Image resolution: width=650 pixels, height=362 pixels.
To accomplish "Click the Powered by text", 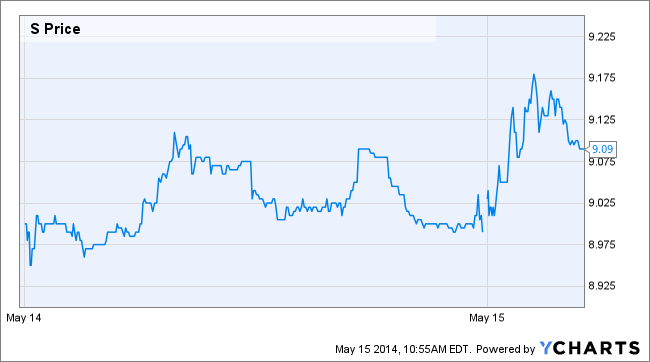I will (x=505, y=349).
